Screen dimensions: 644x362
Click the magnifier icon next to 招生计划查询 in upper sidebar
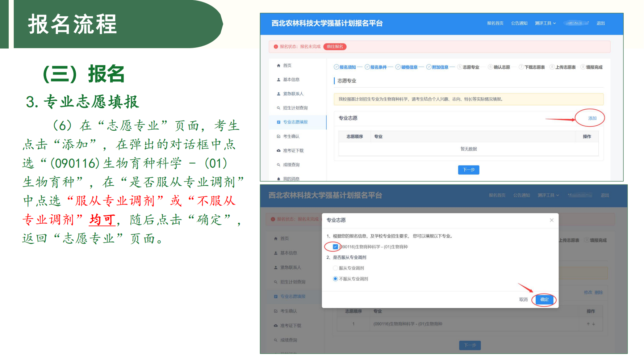pyautogui.click(x=278, y=108)
